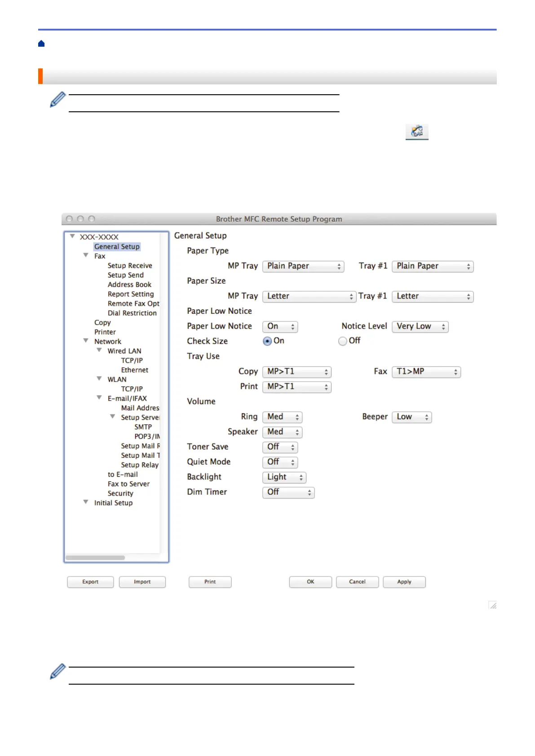Open the Copy tray use dropdown

pos(296,372)
